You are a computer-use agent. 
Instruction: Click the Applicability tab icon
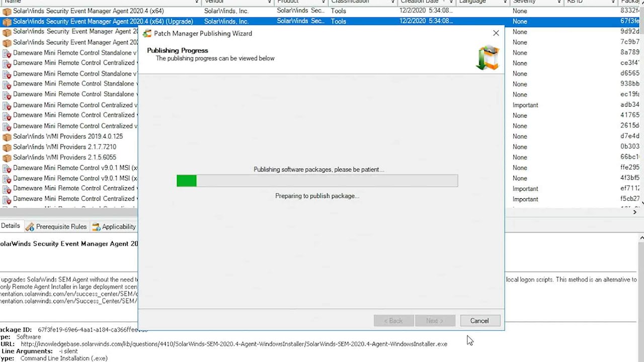[x=96, y=227]
